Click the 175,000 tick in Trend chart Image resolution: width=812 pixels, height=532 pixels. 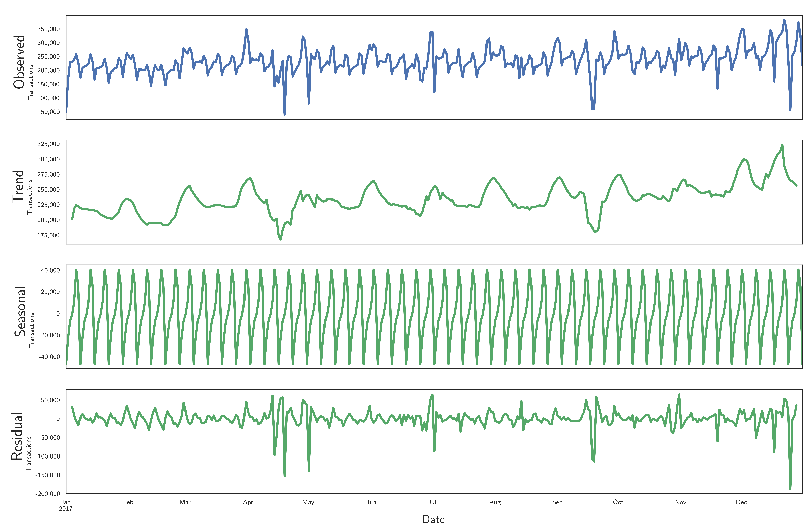[48, 235]
